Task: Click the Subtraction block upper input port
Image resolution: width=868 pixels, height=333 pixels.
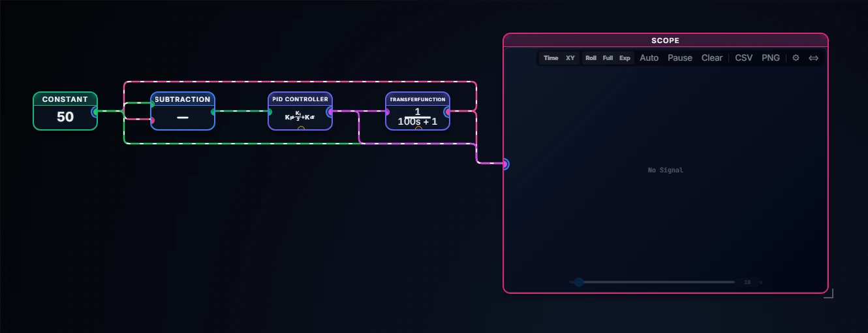Action: point(152,104)
